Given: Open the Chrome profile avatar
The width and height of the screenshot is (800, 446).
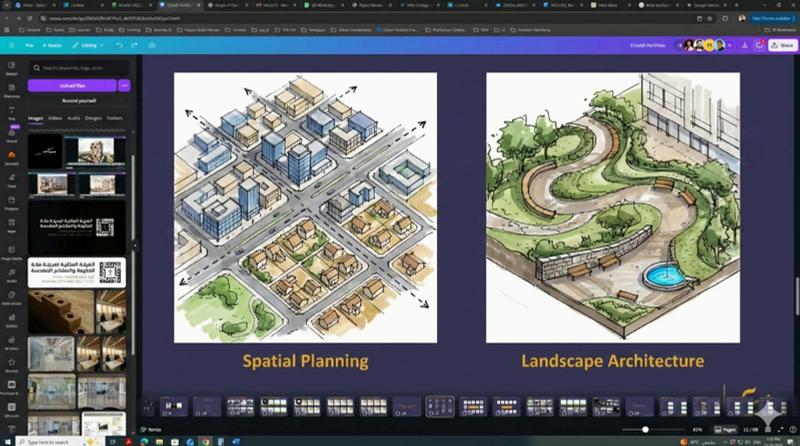Looking at the screenshot, I should click(742, 18).
